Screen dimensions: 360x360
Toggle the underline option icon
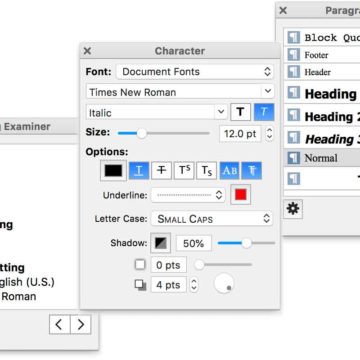[139, 171]
